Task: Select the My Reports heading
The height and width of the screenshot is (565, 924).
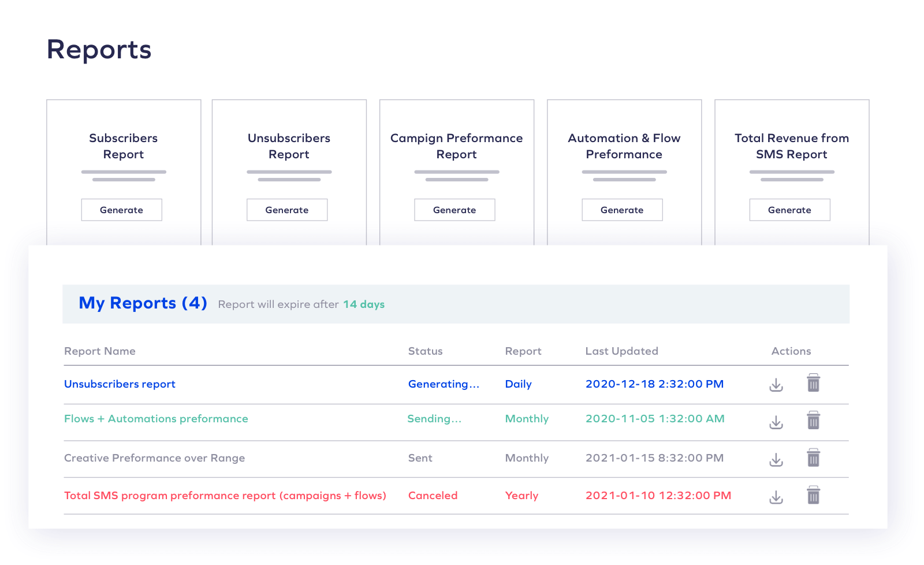Action: pyautogui.click(x=143, y=303)
